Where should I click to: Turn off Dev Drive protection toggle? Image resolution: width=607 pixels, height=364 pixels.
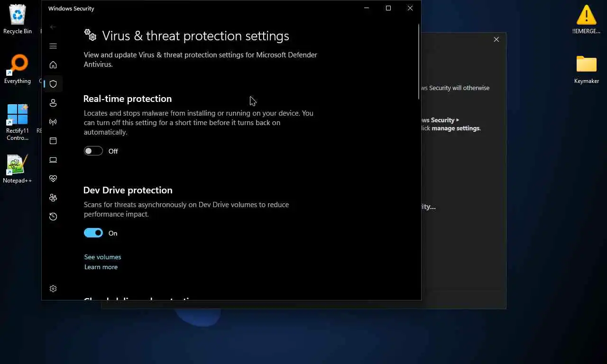pos(93,233)
